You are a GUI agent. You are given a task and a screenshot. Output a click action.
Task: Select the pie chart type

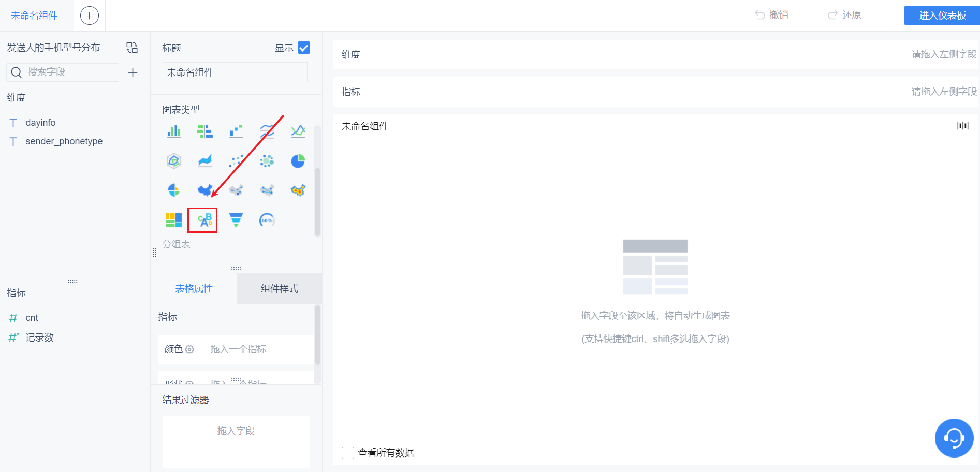pos(298,160)
